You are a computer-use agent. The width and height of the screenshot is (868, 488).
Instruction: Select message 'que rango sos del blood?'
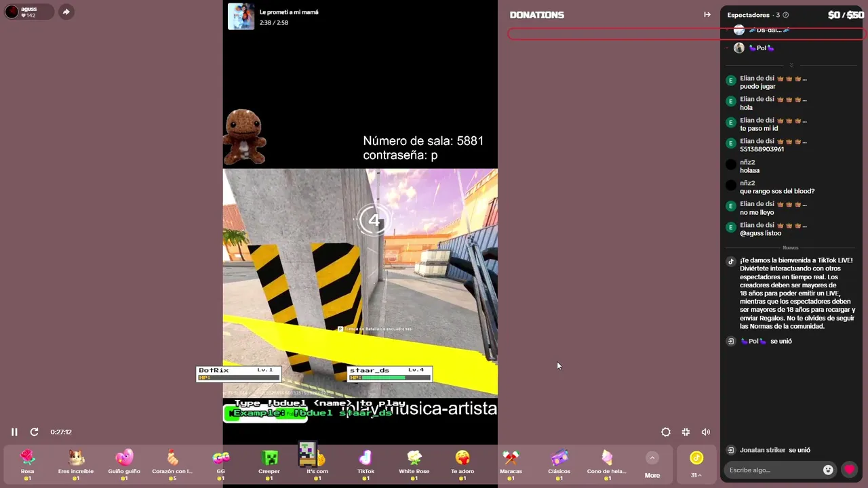coord(777,191)
